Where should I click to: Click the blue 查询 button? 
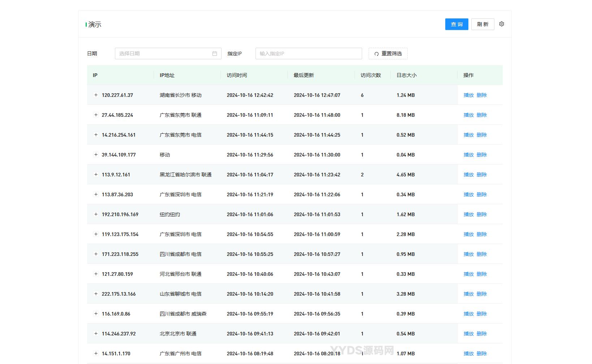tap(456, 24)
